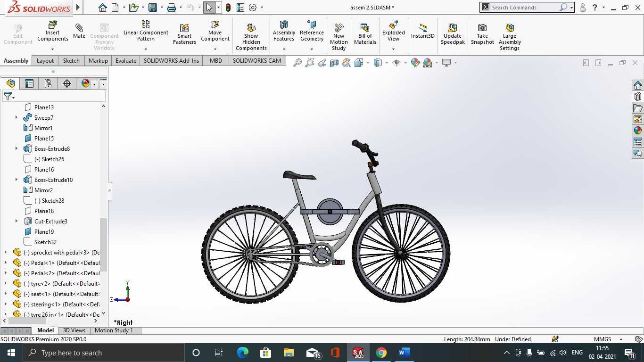The image size is (644, 362).
Task: Expand the seat<1> component
Action: (6, 294)
